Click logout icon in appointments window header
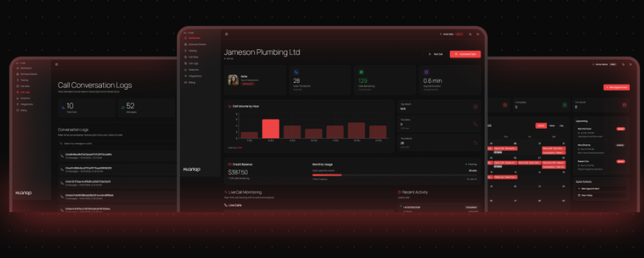 coord(632,64)
